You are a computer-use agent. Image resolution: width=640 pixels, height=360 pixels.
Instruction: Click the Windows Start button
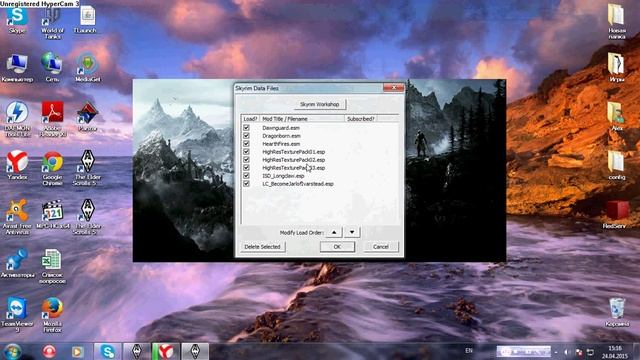(x=12, y=351)
